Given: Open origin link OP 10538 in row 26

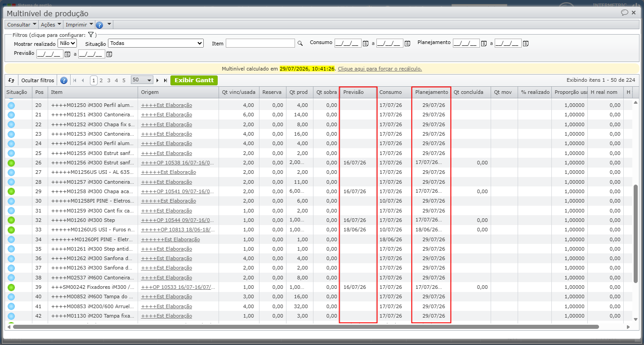Looking at the screenshot, I should click(178, 163).
